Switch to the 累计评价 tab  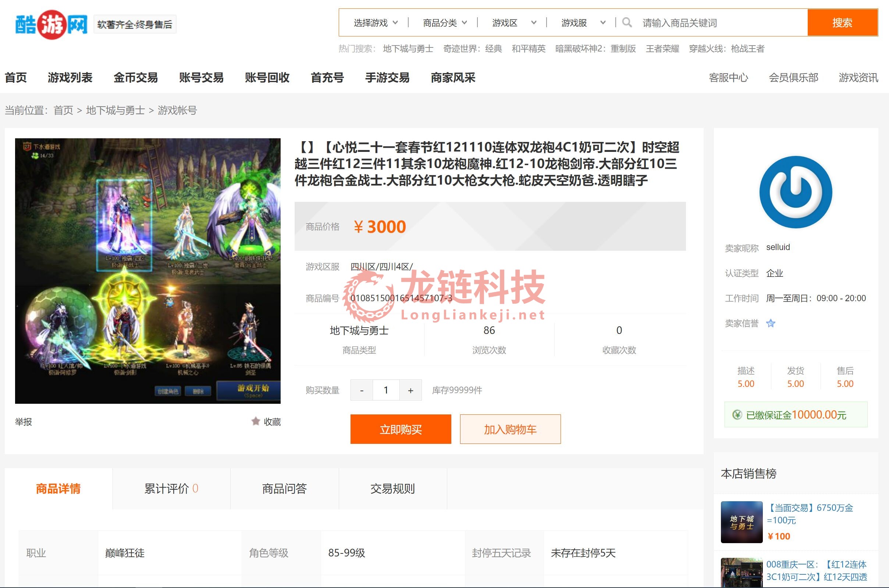pos(171,489)
